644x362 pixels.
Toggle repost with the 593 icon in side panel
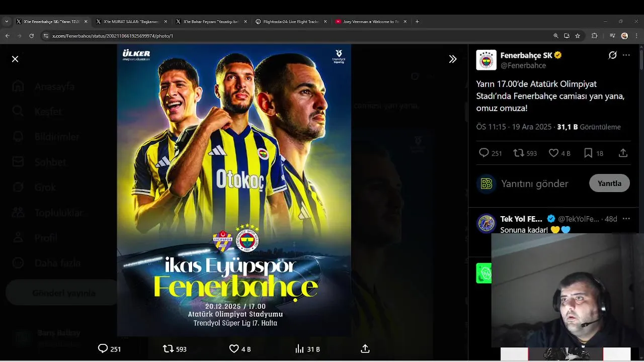point(525,153)
